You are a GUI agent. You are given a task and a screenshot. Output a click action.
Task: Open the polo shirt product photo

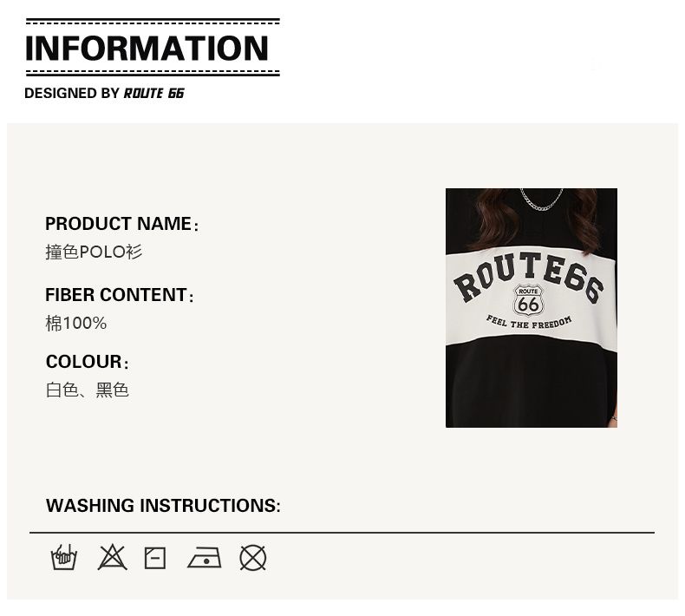coord(531,382)
